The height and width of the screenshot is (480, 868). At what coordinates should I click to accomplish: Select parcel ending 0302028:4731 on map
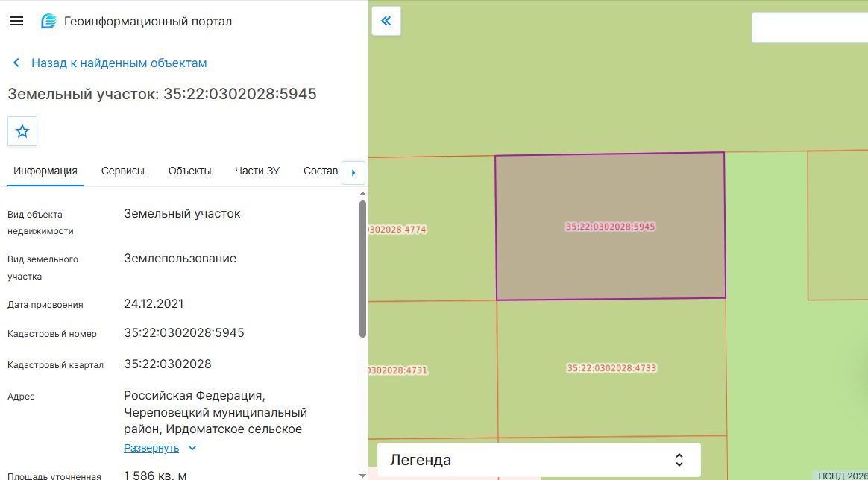[x=398, y=370]
